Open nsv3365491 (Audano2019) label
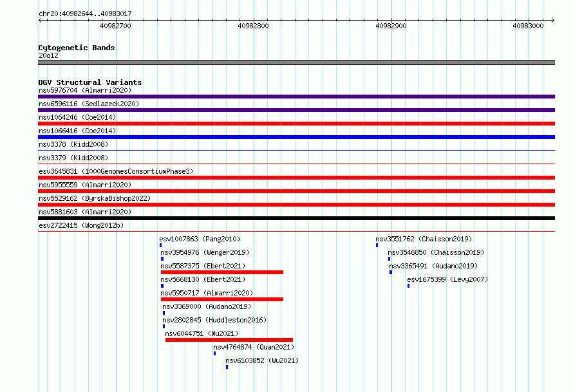 tap(433, 266)
